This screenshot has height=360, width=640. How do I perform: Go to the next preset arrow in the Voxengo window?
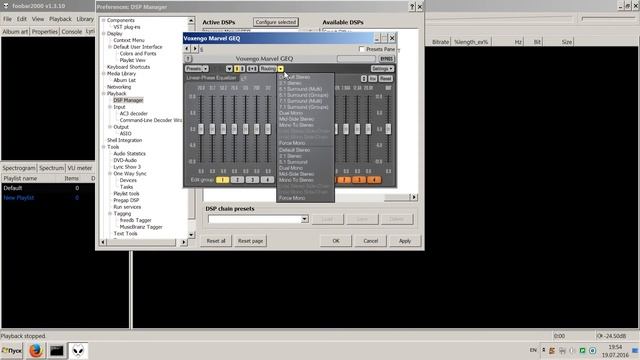pyautogui.click(x=195, y=49)
